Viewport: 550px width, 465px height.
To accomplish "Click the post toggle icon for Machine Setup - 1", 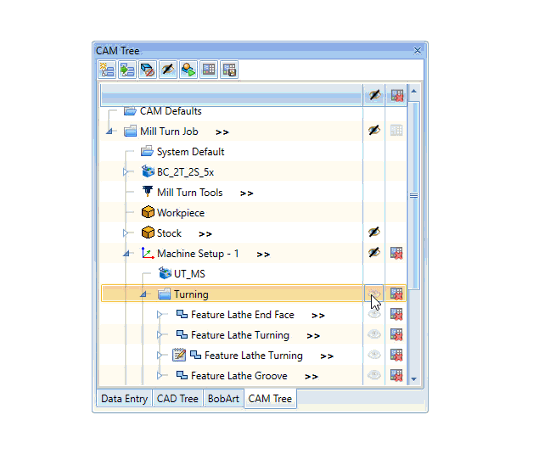I will (396, 253).
